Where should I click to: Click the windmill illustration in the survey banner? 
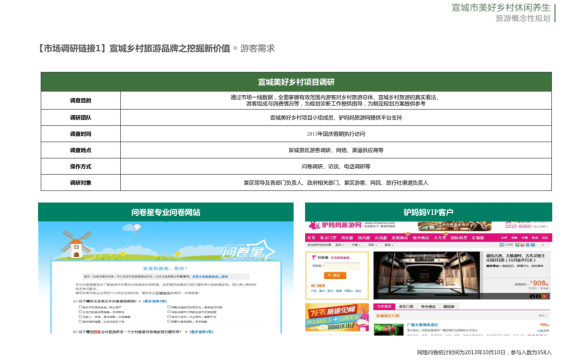click(76, 244)
